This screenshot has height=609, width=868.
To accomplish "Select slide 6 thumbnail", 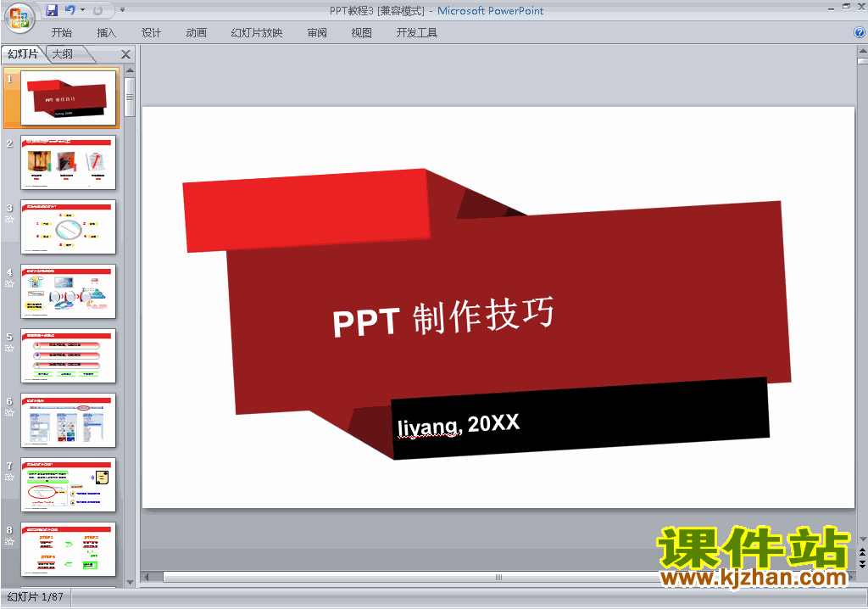I will coord(68,421).
